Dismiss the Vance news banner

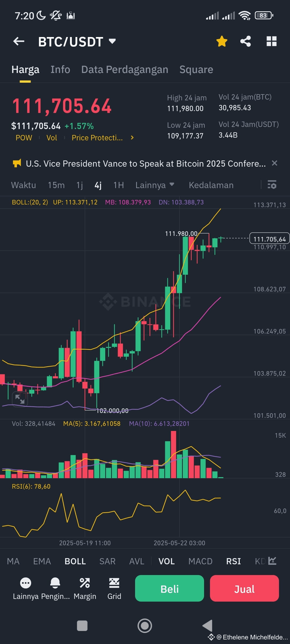coord(274,163)
